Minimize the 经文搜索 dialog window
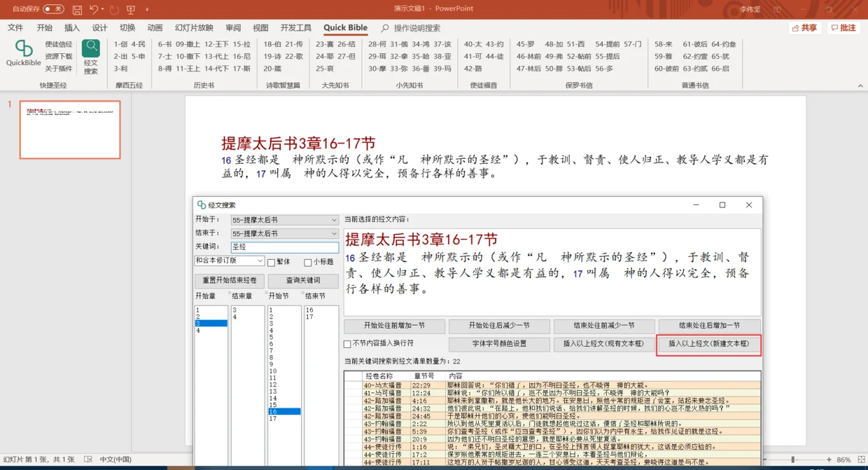 click(x=696, y=205)
